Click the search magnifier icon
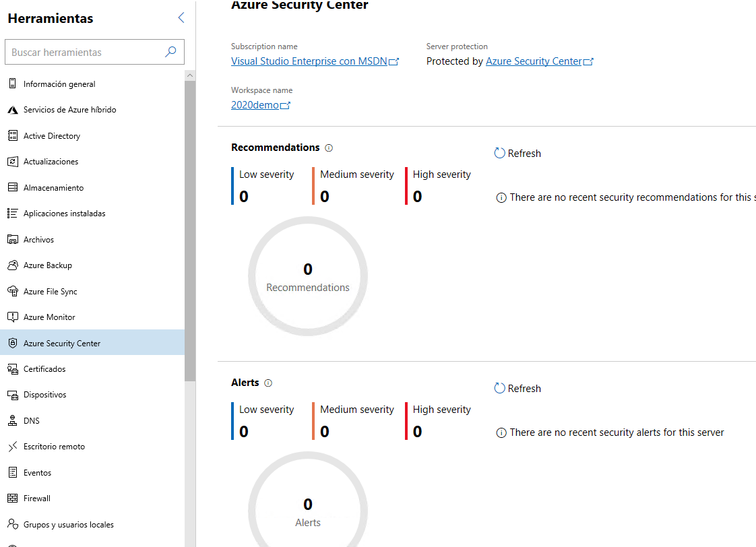 pos(171,52)
